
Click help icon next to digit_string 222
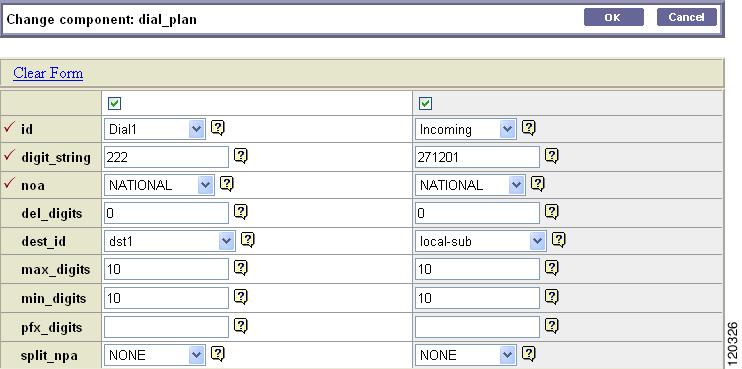point(241,156)
